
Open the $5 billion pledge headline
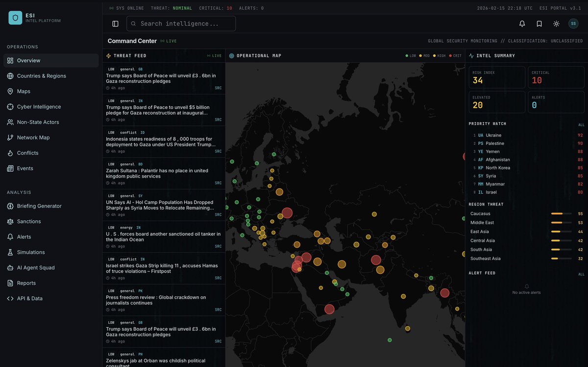pos(158,110)
